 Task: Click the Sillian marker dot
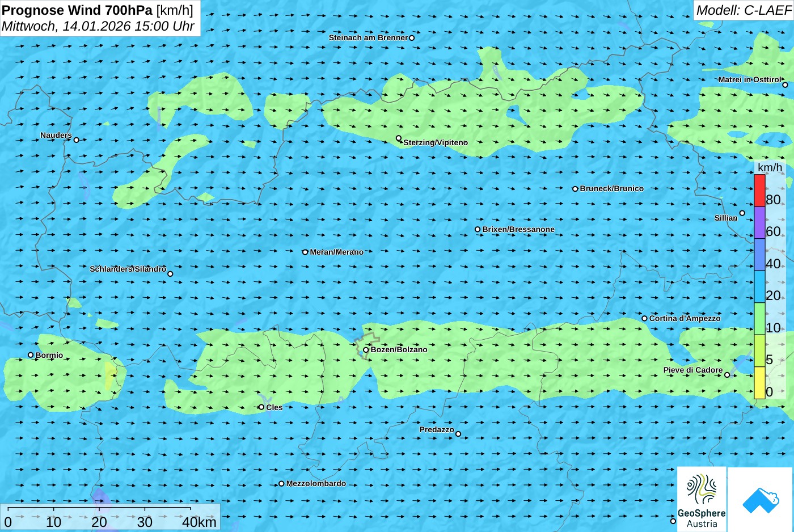pos(742,213)
